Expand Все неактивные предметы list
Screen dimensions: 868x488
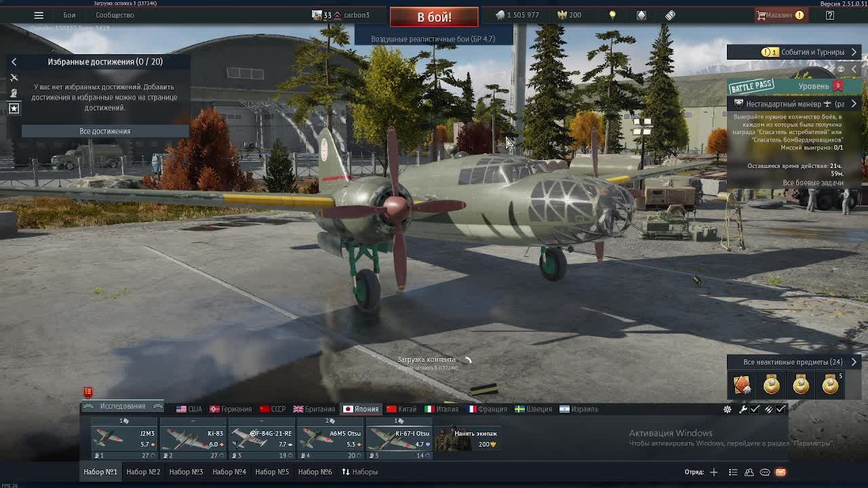854,362
